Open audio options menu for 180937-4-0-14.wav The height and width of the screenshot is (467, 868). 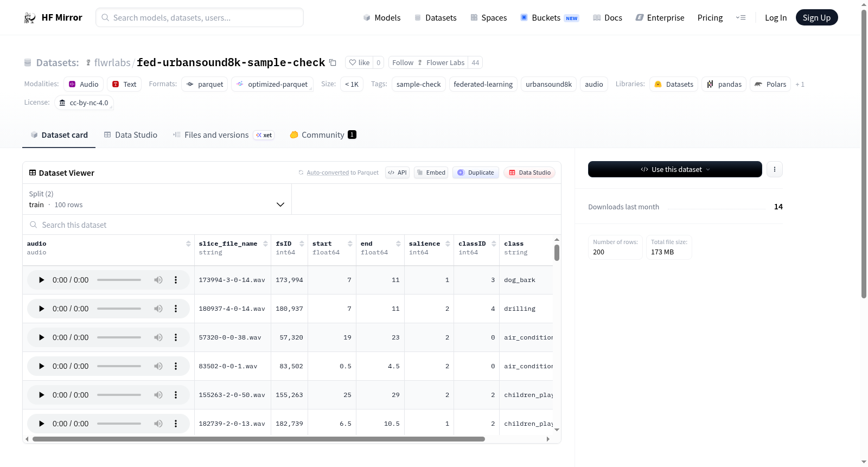pyautogui.click(x=176, y=309)
